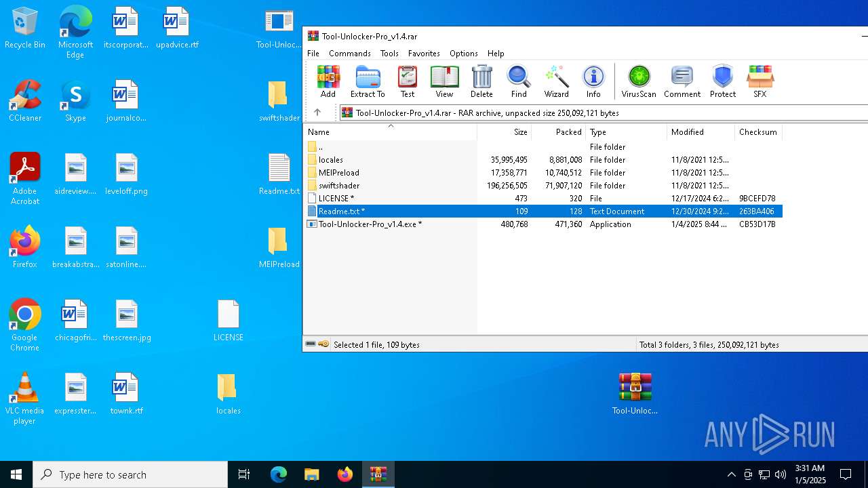The image size is (868, 488).
Task: Click the key password icon in status bar
Action: pos(323,344)
